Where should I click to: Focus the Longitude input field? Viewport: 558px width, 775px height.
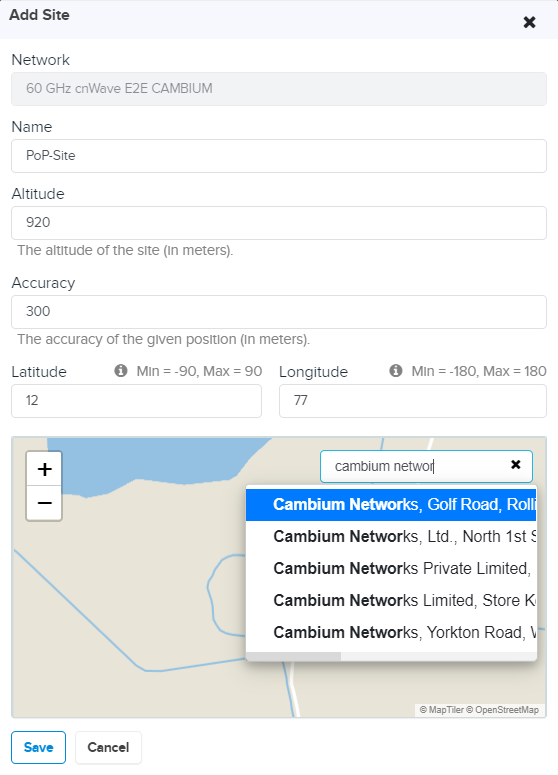[x=413, y=401]
